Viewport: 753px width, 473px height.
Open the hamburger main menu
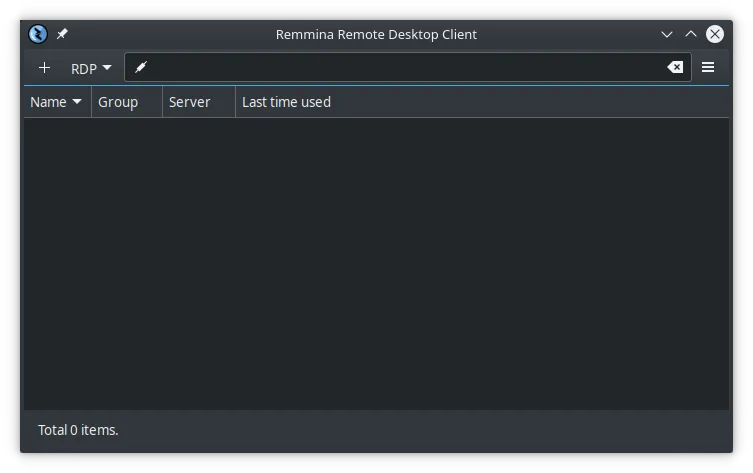coord(708,68)
